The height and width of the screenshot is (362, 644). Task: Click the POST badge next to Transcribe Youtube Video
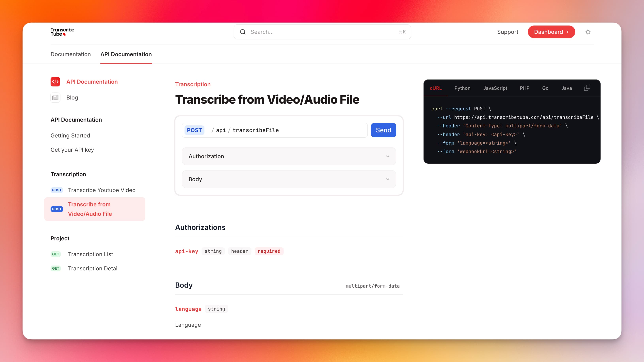pyautogui.click(x=57, y=190)
